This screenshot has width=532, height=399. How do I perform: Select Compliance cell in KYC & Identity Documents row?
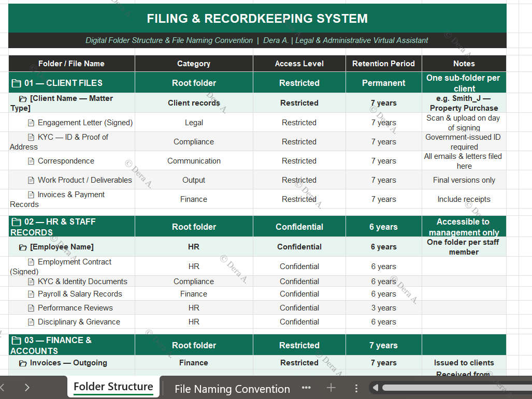(194, 282)
